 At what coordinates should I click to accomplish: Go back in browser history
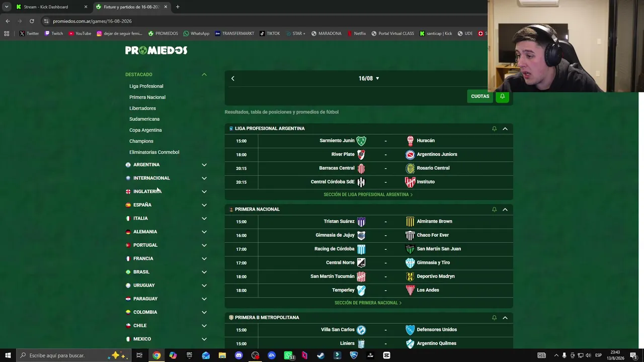[x=8, y=21]
